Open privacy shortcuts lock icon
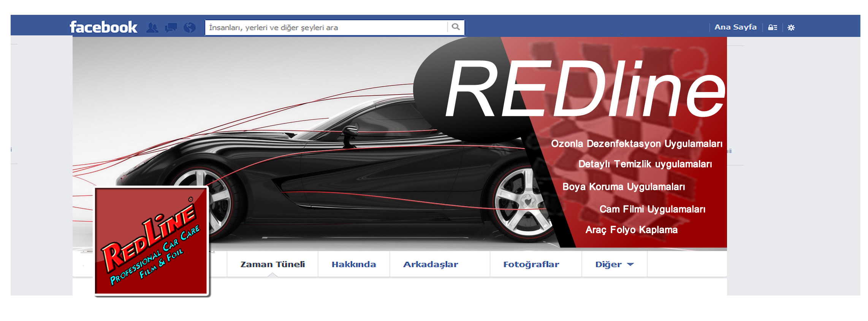Screen dimensions: 868x321 [772, 27]
